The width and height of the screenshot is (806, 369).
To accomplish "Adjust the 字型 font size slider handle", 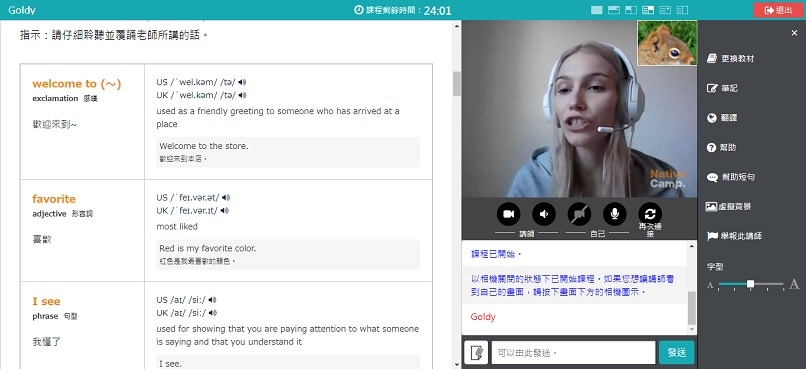I will 750,284.
